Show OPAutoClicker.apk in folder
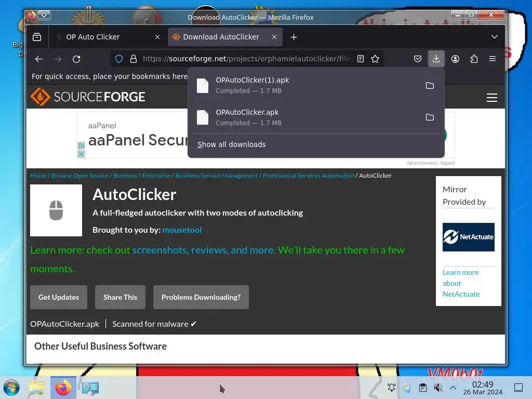This screenshot has height=399, width=532. 430,117
